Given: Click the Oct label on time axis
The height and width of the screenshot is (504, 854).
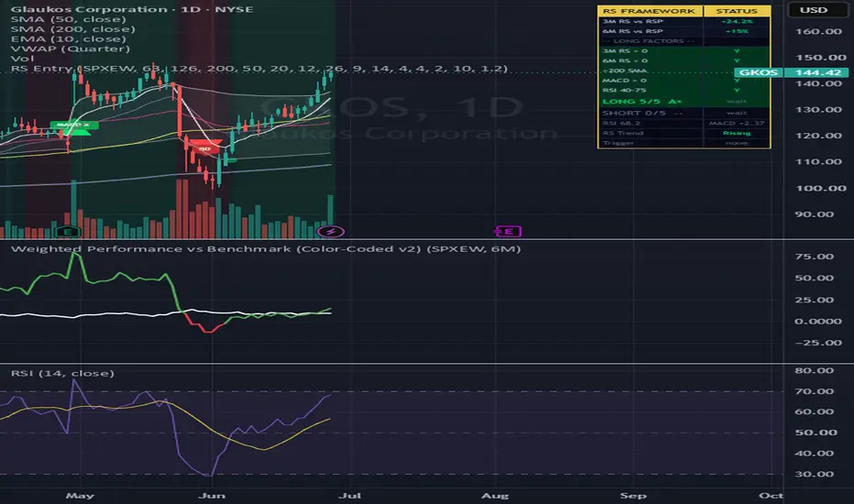Looking at the screenshot, I should pos(772,495).
